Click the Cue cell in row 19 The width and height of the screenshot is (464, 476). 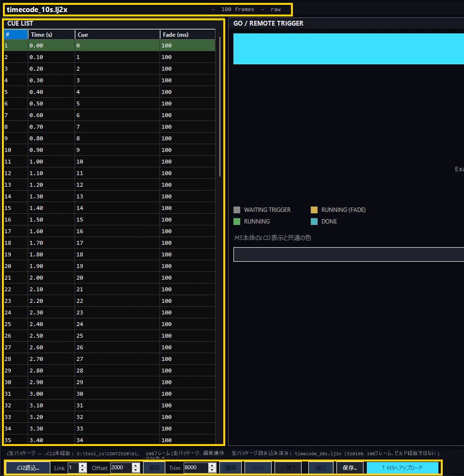tap(117, 254)
